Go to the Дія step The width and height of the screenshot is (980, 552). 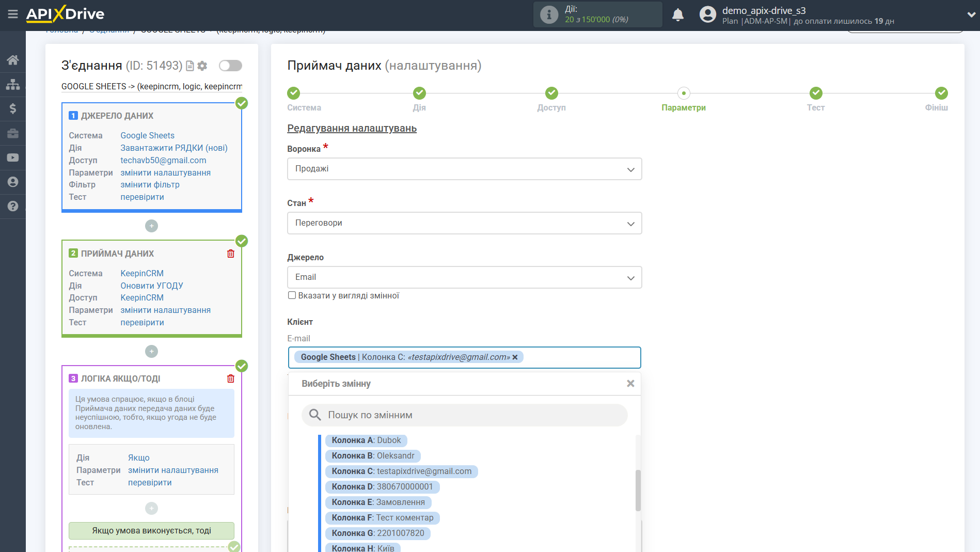[x=419, y=93]
